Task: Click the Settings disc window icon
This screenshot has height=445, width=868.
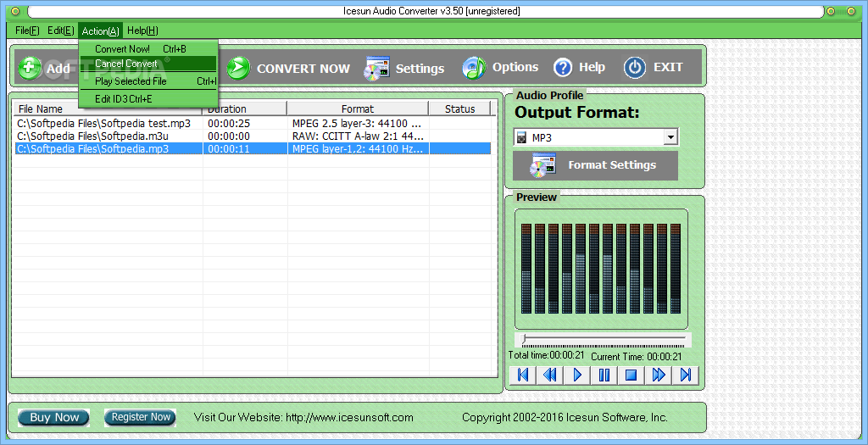Action: tap(376, 69)
